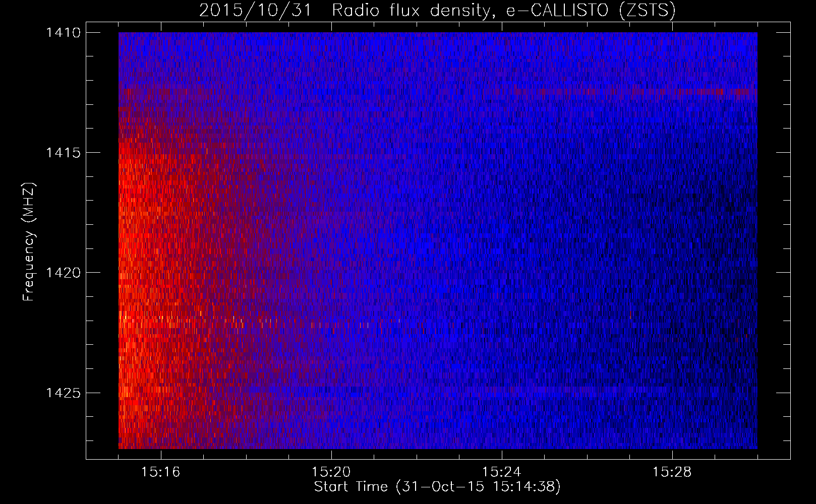
Task: Select the 1415 frequency tick label
Action: 63,153
